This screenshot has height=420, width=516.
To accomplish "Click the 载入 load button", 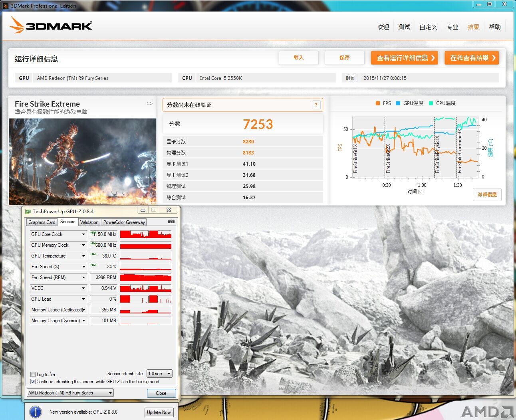I will click(x=299, y=58).
